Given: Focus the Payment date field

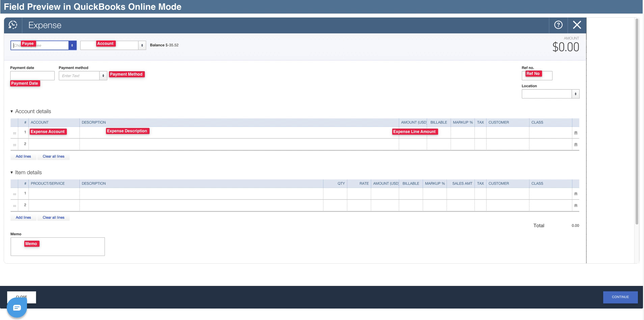Looking at the screenshot, I should pyautogui.click(x=32, y=76).
